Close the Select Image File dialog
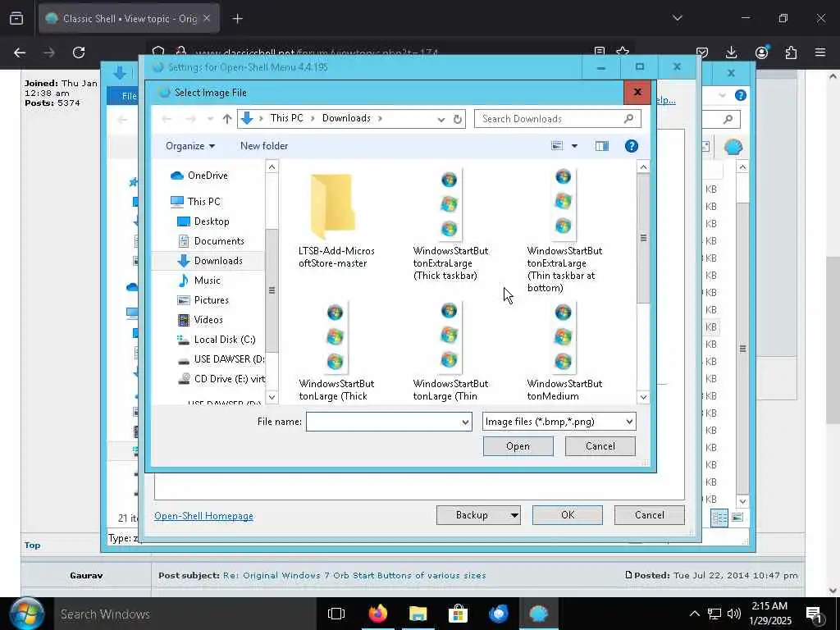The height and width of the screenshot is (630, 840). point(637,92)
